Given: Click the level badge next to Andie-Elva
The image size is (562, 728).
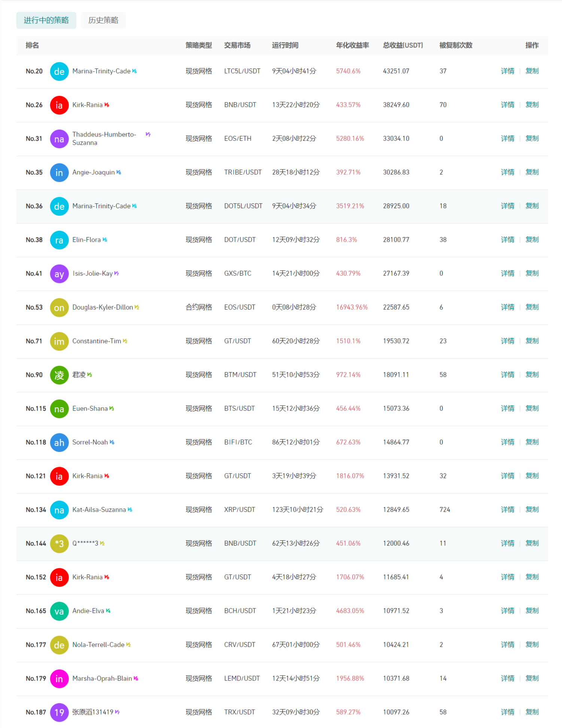Looking at the screenshot, I should [108, 611].
